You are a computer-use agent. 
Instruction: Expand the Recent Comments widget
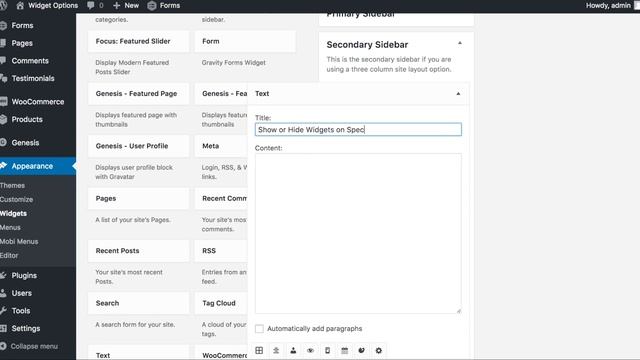(221, 198)
